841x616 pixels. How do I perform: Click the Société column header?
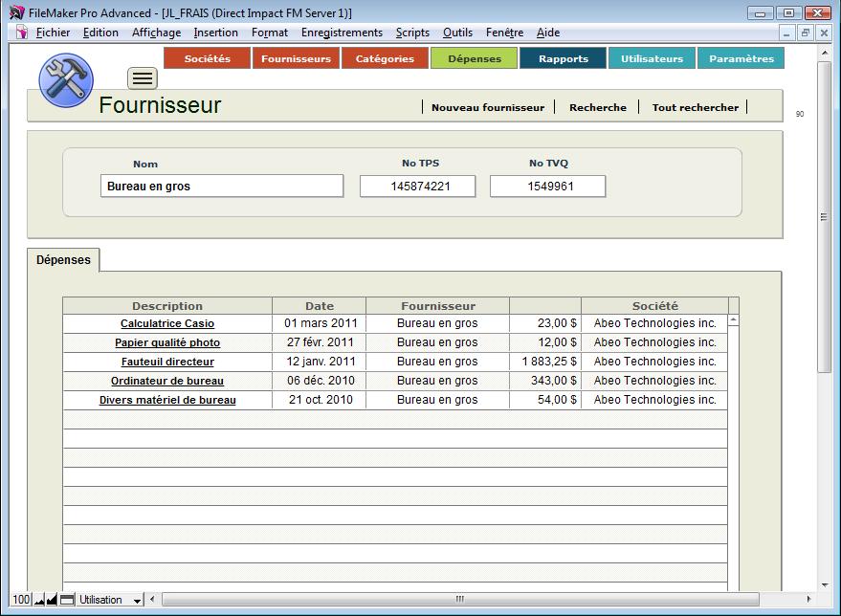654,305
